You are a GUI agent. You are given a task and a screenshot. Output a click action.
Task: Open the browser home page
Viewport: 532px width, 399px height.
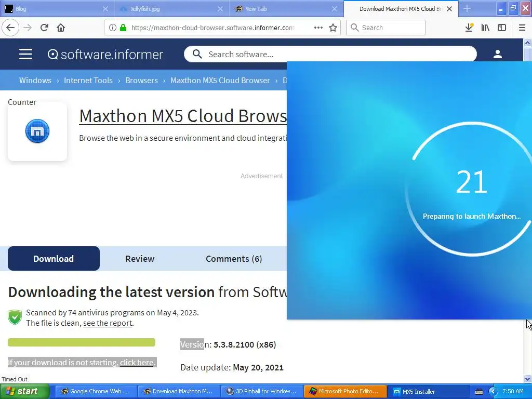[x=61, y=28]
